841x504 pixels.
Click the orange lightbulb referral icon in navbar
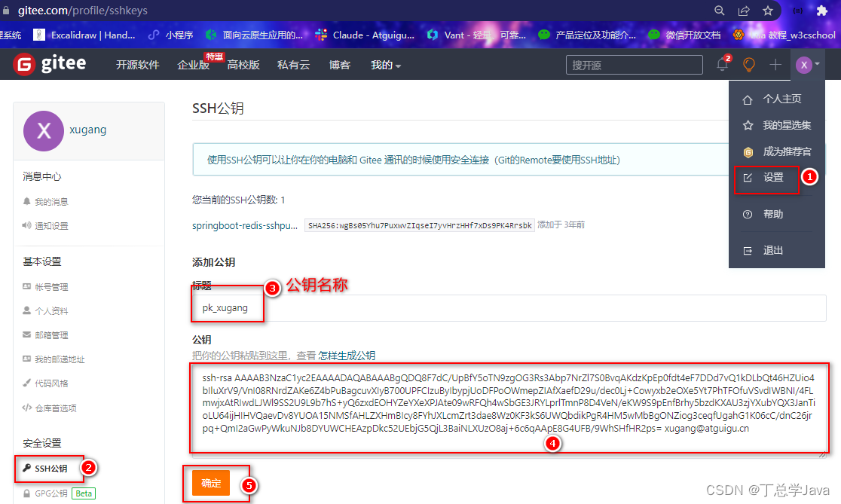coord(748,64)
